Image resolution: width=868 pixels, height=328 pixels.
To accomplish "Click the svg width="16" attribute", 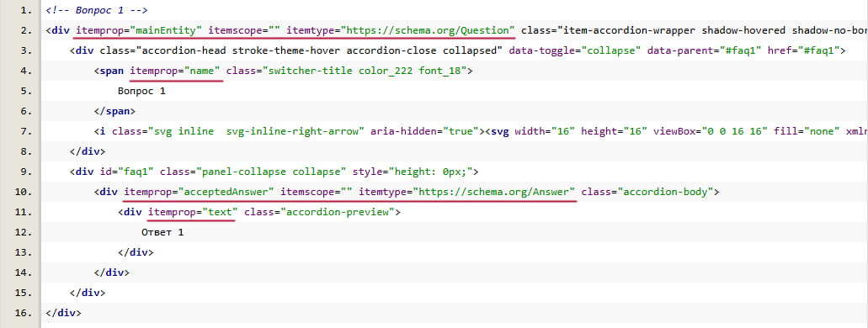I will (x=544, y=131).
